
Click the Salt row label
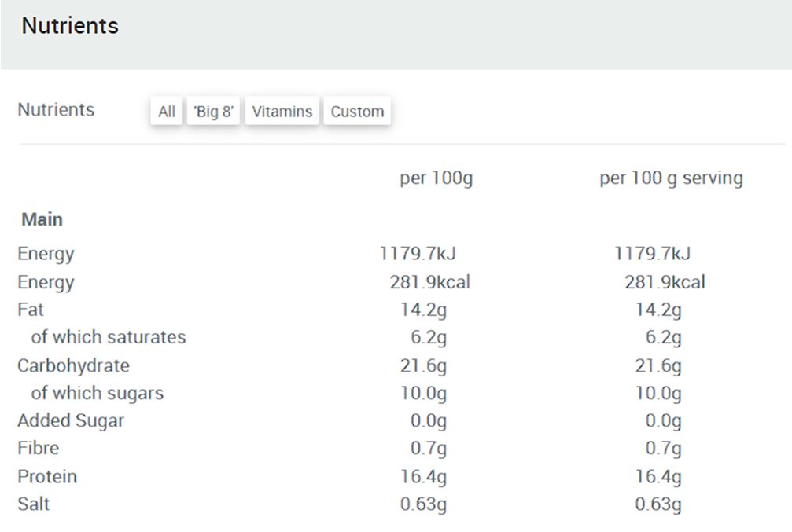tap(34, 504)
